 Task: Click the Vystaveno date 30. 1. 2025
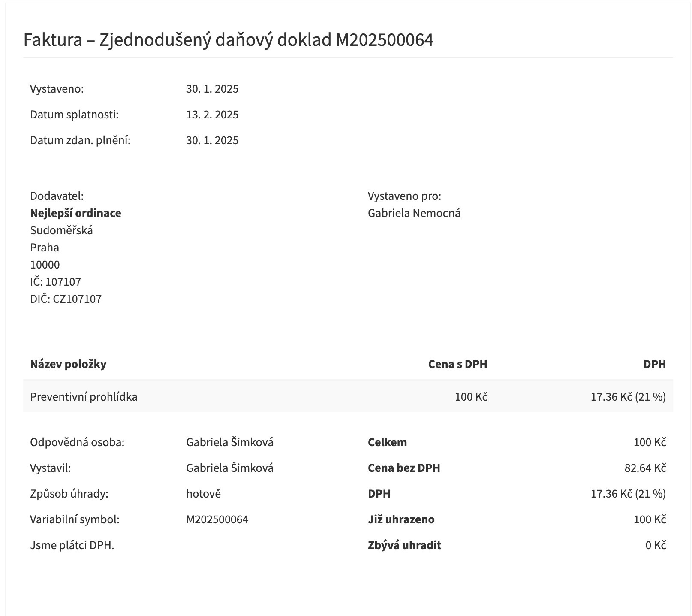(x=212, y=89)
